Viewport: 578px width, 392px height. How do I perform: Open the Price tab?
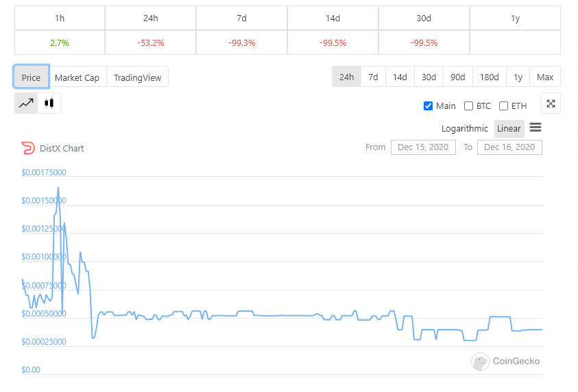click(31, 77)
